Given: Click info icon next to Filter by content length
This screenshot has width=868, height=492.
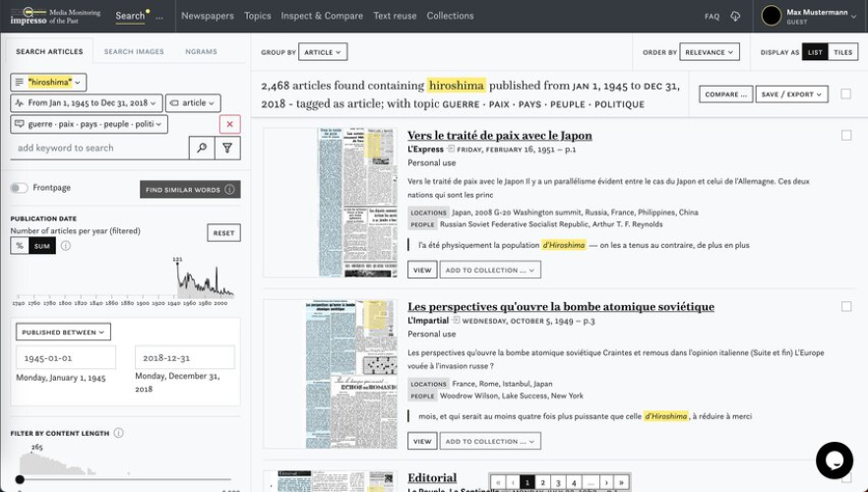Looking at the screenshot, I should pyautogui.click(x=118, y=433).
